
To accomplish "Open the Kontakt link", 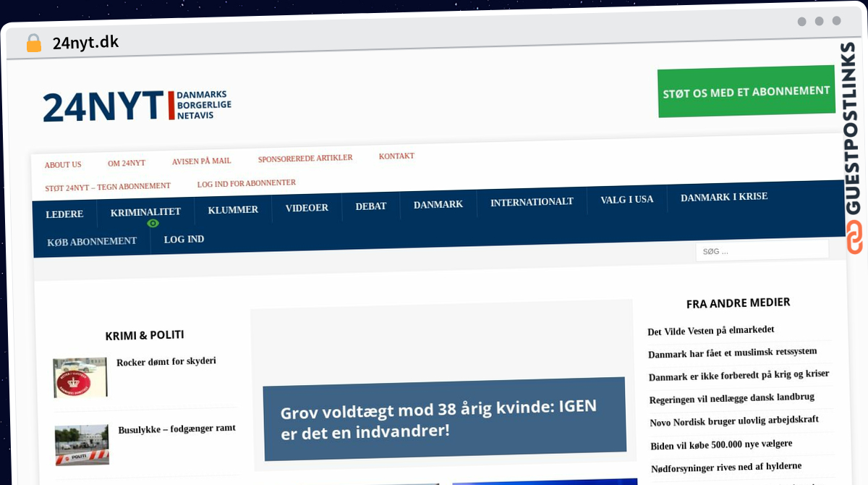I will [396, 156].
